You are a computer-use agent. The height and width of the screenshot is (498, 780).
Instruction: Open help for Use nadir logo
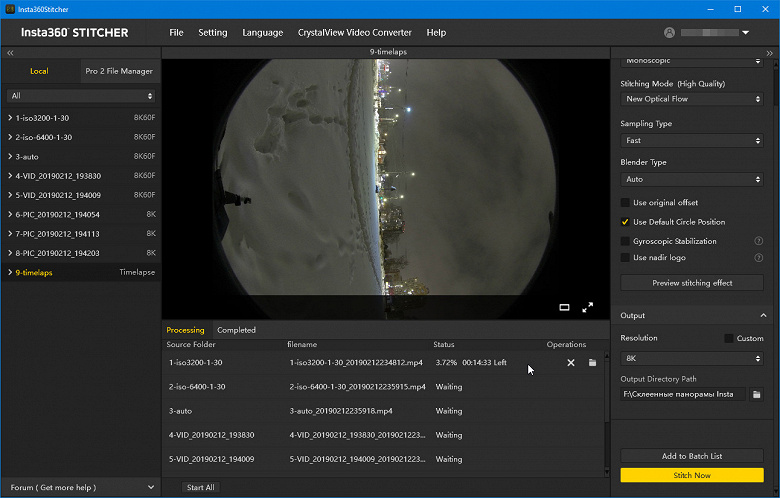758,258
